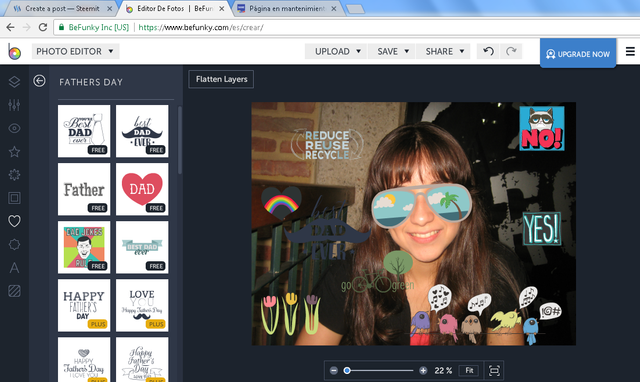This screenshot has height=382, width=640.
Task: Open the Text tool letter A icon
Action: (14, 268)
